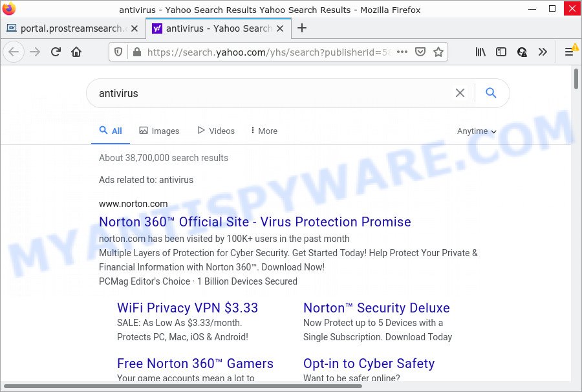Screen dimensions: 582x392
Task: Go back to the previous page
Action: (14, 52)
